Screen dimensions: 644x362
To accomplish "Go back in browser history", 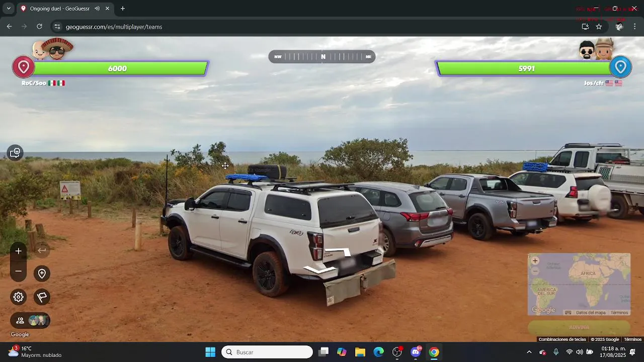I will [9, 27].
